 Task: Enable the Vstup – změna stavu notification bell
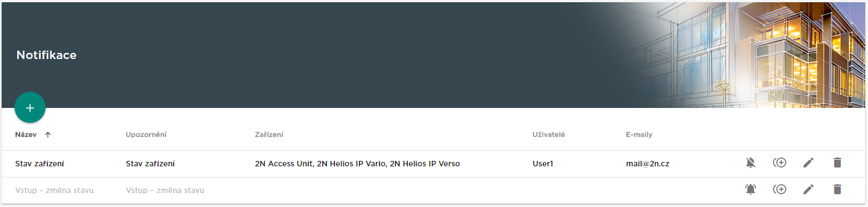(751, 189)
